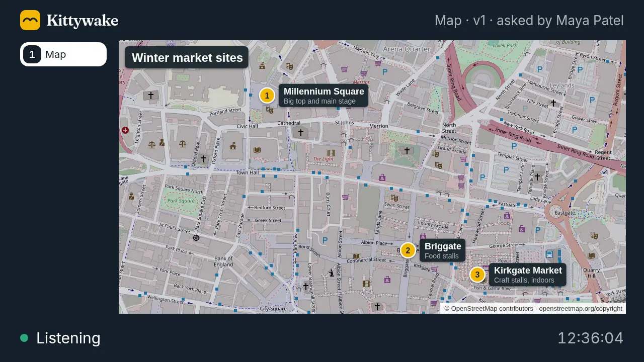Click the City Square map label
Image resolution: width=644 pixels, height=362 pixels.
click(x=273, y=309)
